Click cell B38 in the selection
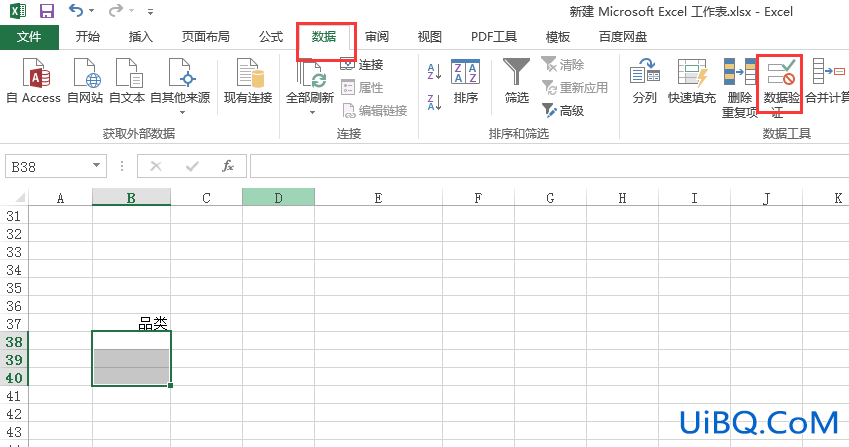Screen dimensions: 849x447 pos(131,340)
